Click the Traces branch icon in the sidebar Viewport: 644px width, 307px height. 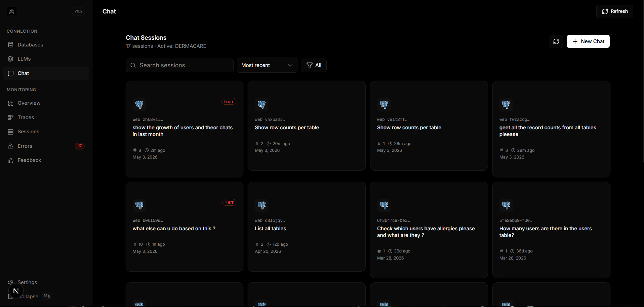click(x=11, y=117)
